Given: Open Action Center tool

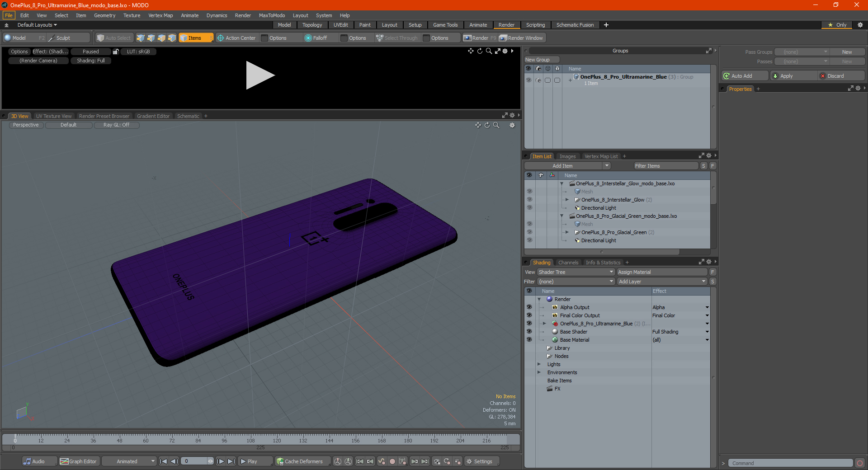Looking at the screenshot, I should [x=236, y=38].
